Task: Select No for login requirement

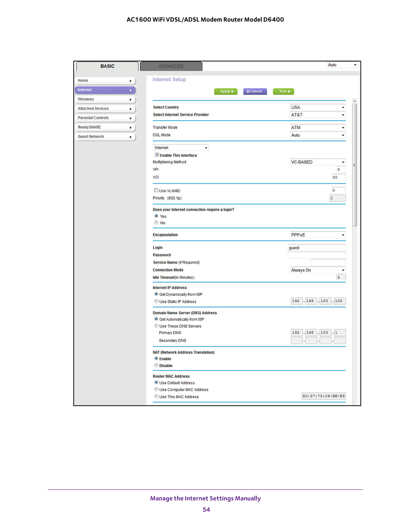Action: [x=156, y=222]
